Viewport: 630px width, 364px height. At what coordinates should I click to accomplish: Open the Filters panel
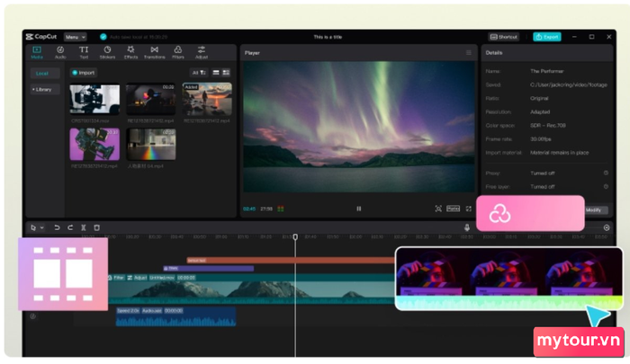point(178,52)
